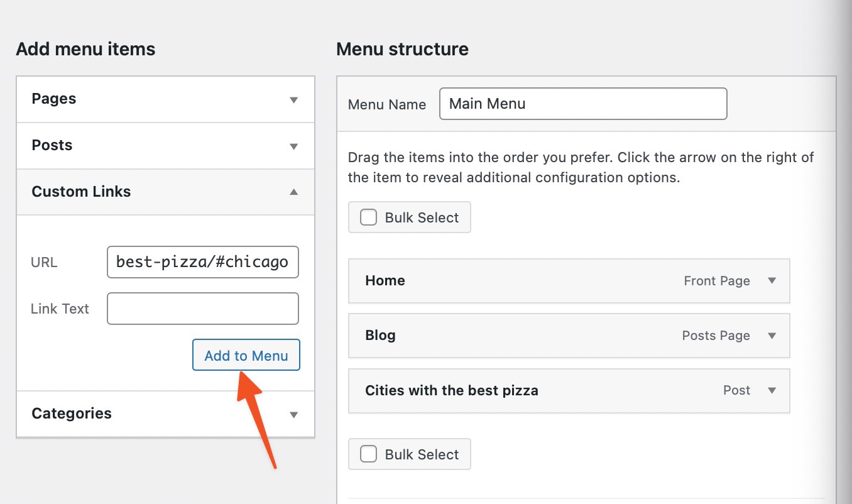Select the Menu structure heading

(402, 49)
